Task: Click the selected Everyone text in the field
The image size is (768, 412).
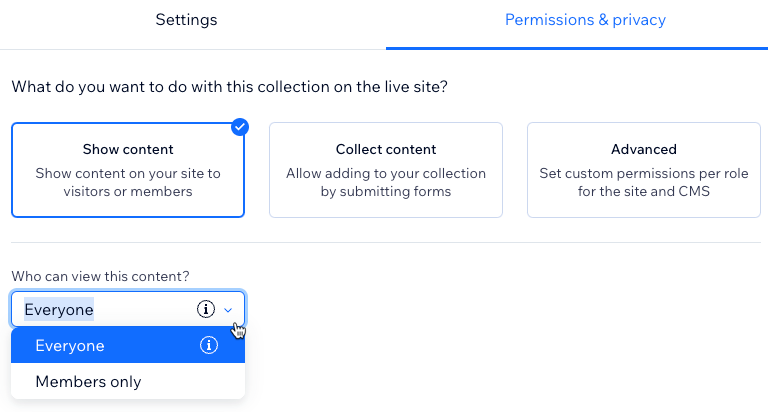Action: 59,310
